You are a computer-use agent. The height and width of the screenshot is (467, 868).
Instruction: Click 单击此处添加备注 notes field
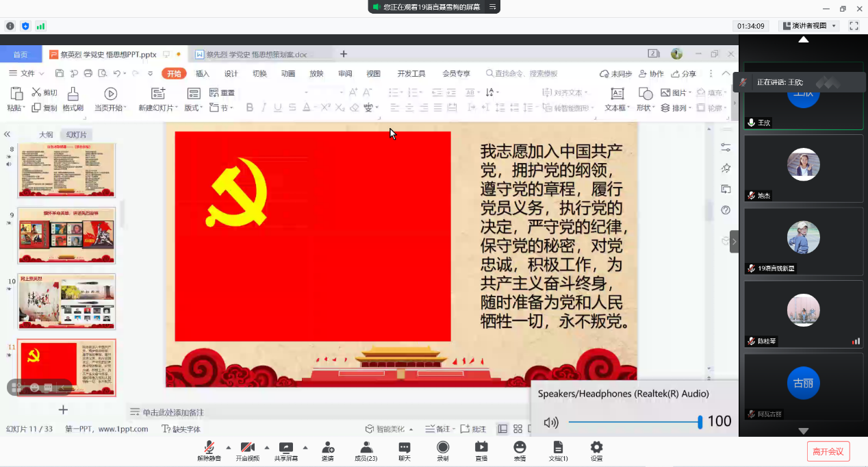173,412
